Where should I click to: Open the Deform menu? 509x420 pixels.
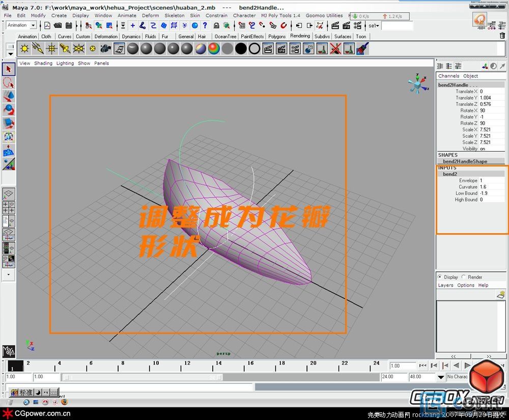click(150, 15)
